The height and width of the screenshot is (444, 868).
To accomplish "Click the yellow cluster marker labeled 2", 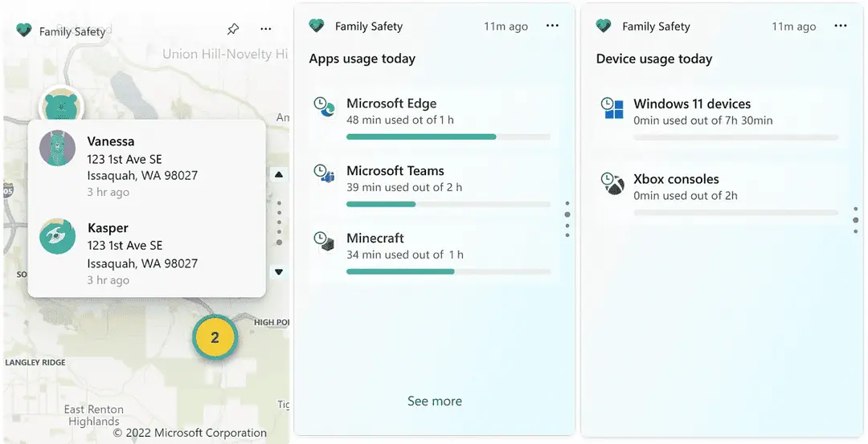I will 215,337.
